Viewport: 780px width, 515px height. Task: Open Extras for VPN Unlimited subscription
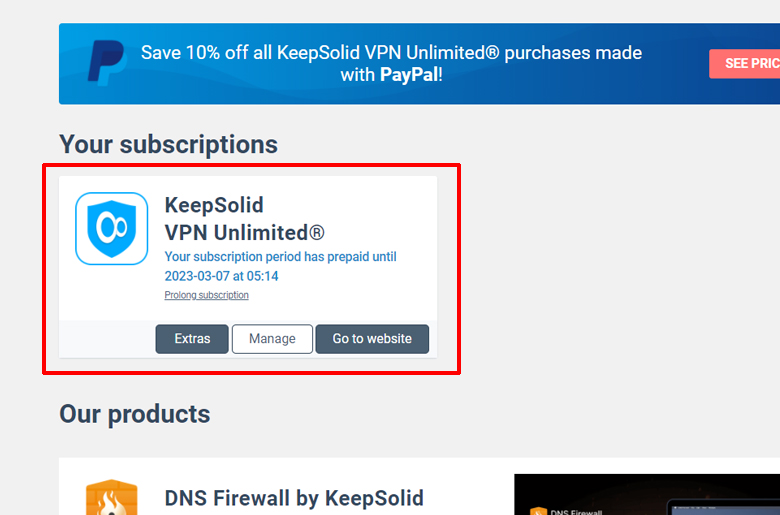tap(192, 339)
